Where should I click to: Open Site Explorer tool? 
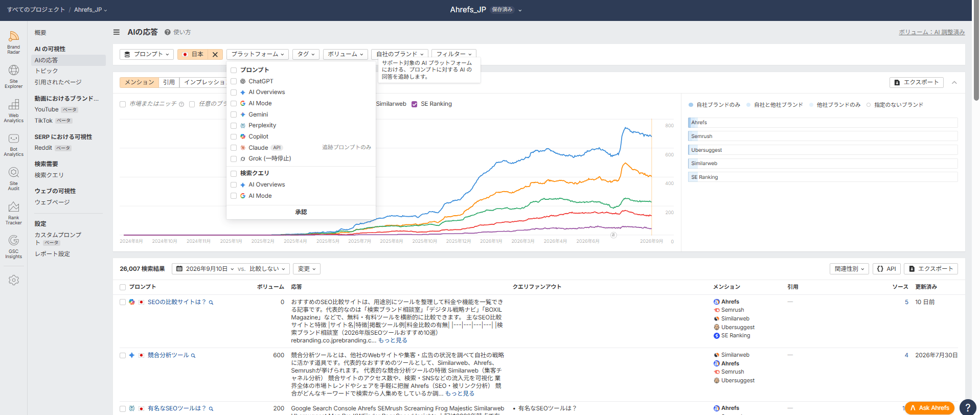[13, 76]
